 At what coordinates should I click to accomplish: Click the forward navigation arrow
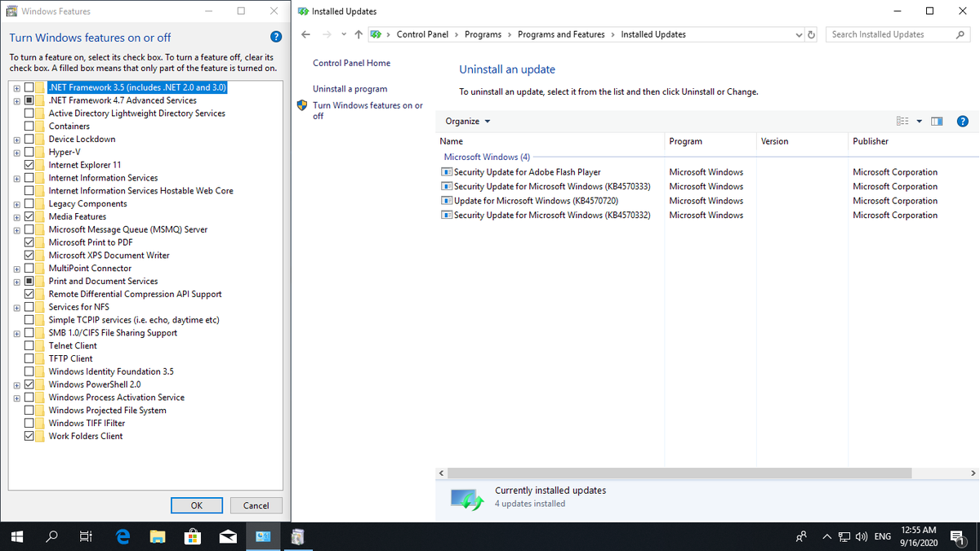coord(327,34)
